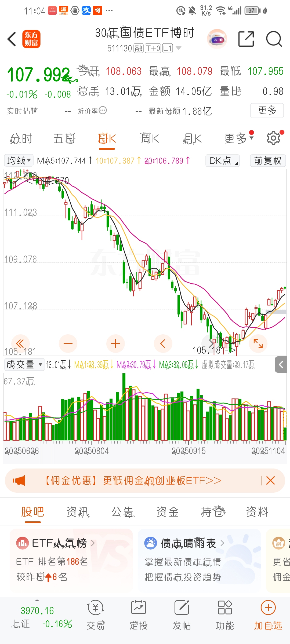The width and height of the screenshot is (290, 644).
Task: Open 股吧 tab
Action: point(32,512)
